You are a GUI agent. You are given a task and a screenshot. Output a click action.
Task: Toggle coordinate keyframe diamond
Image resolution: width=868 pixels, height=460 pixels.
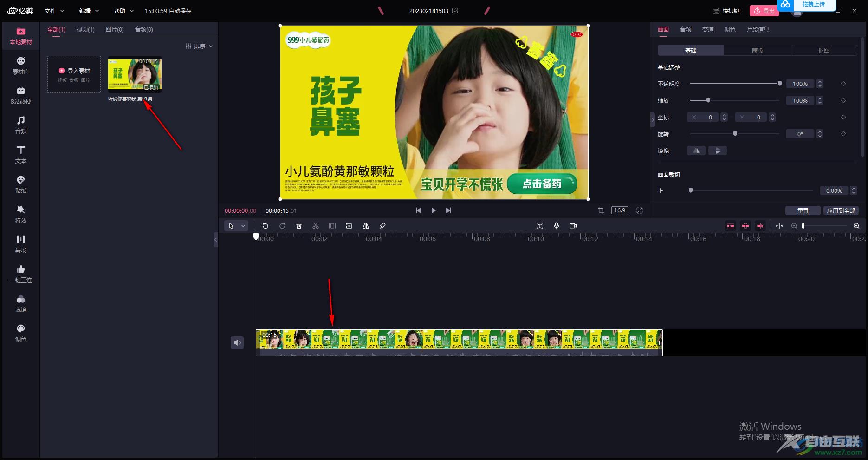(843, 117)
